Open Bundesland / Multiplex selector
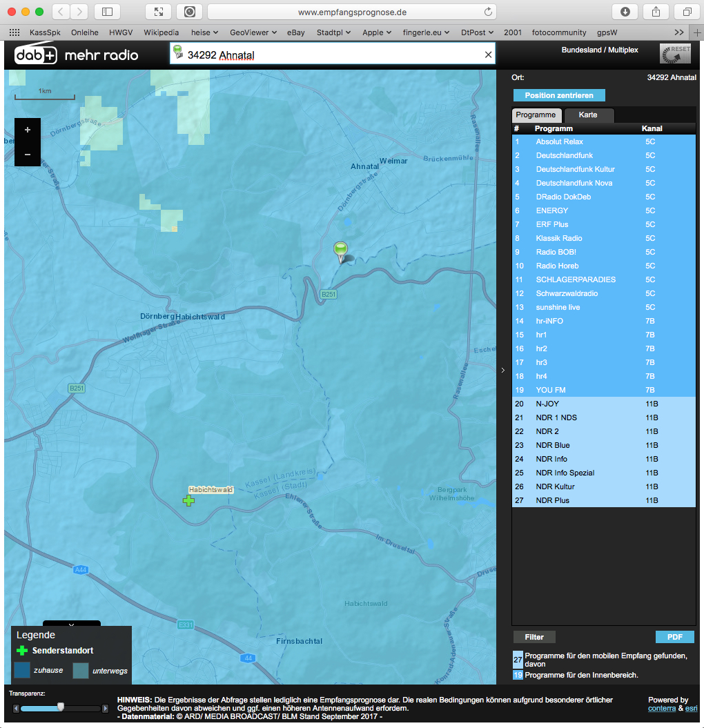The height and width of the screenshot is (728, 704). pos(600,50)
